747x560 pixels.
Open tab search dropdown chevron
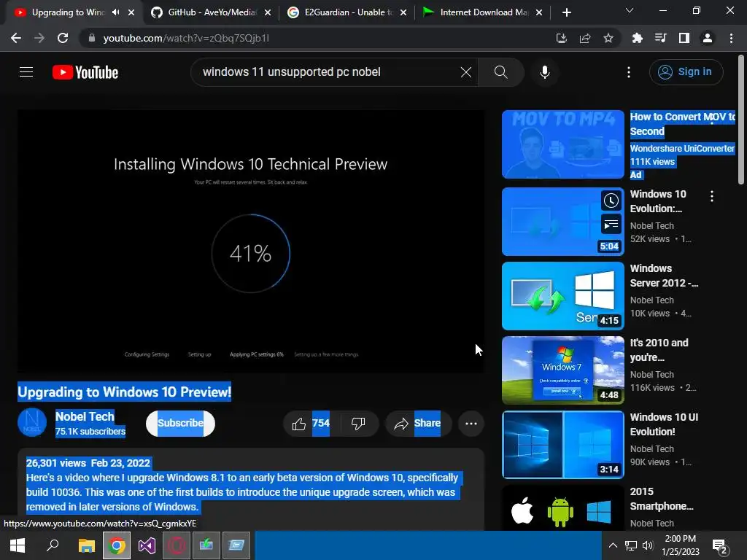[630, 10]
